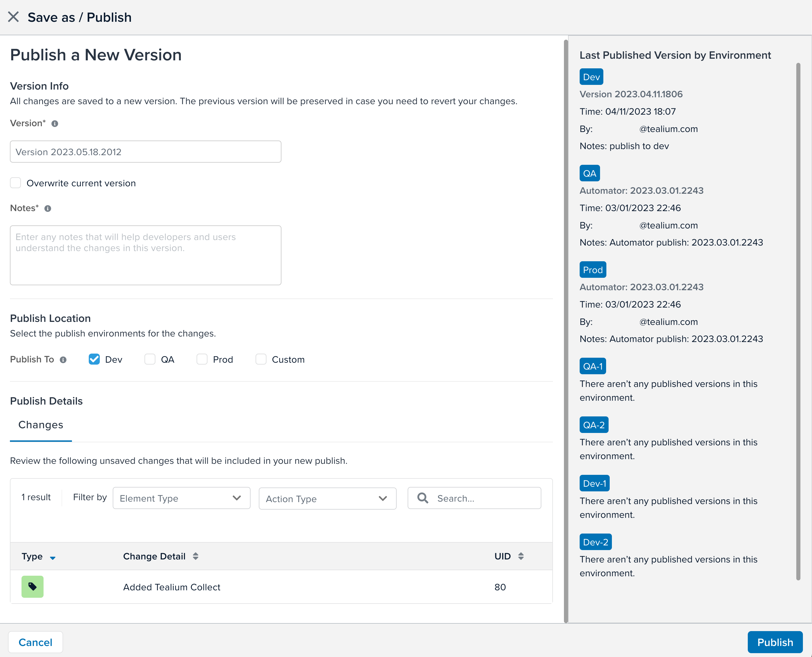Click the green tag icon in changes row

point(33,587)
